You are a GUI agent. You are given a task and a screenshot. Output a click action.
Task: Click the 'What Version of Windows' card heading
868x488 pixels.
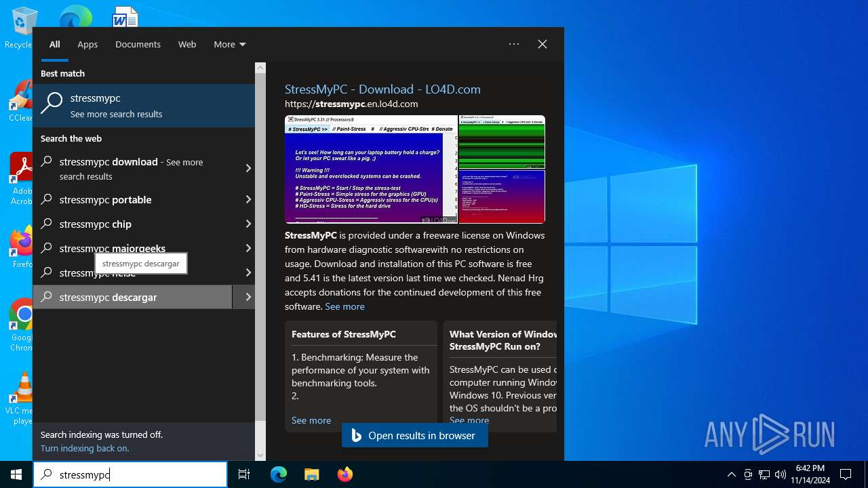coord(503,340)
